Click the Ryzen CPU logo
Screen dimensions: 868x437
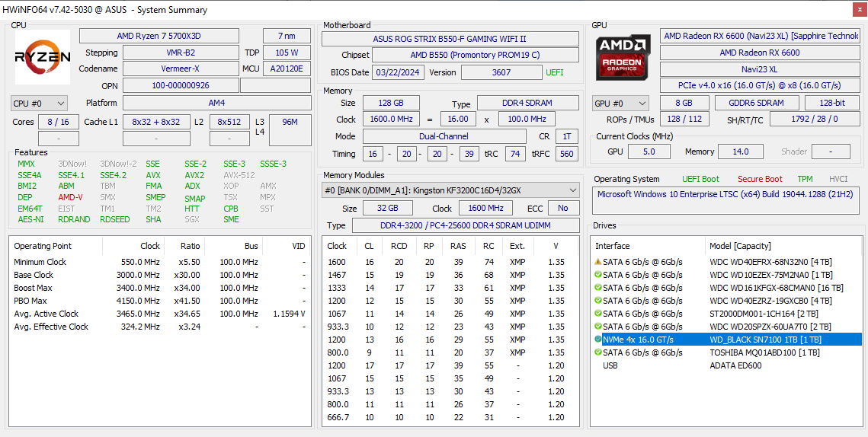pyautogui.click(x=43, y=57)
